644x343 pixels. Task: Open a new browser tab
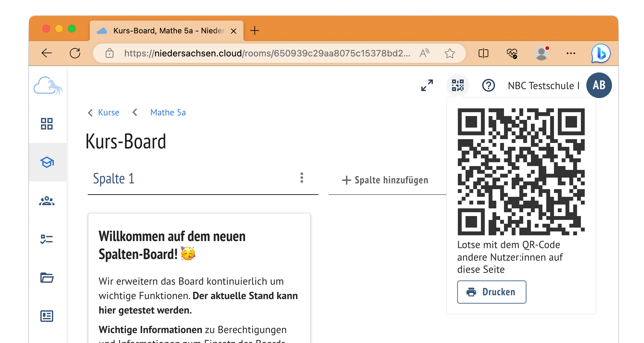click(x=255, y=31)
